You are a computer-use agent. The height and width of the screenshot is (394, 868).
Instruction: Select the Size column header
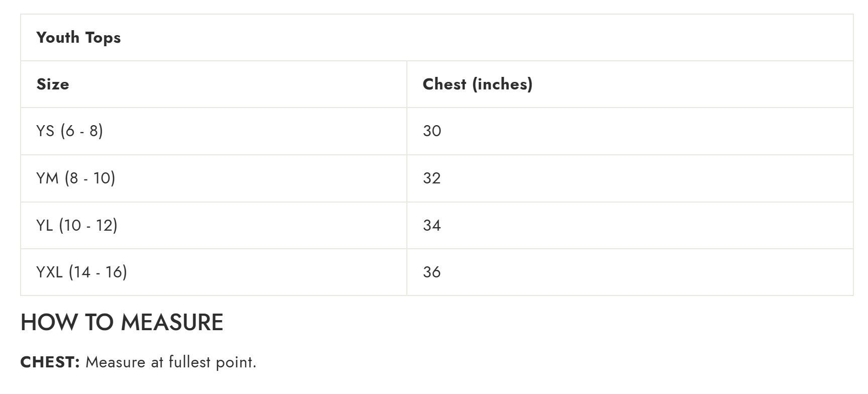(x=53, y=84)
